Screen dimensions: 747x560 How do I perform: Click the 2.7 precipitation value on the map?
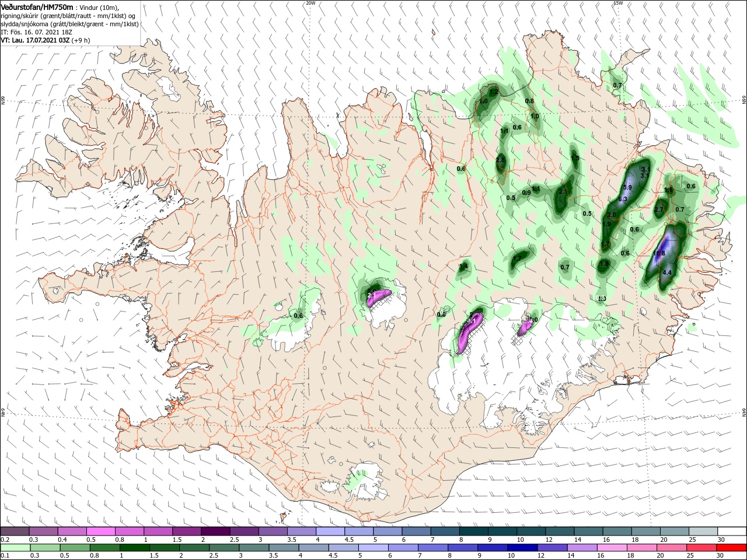click(x=659, y=209)
